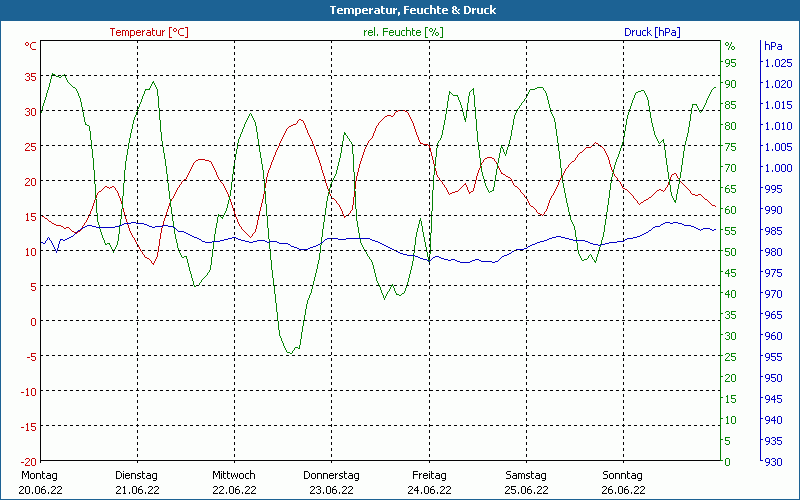Click the green '50' humidity axis tick
The height and width of the screenshot is (500, 800).
(731, 252)
